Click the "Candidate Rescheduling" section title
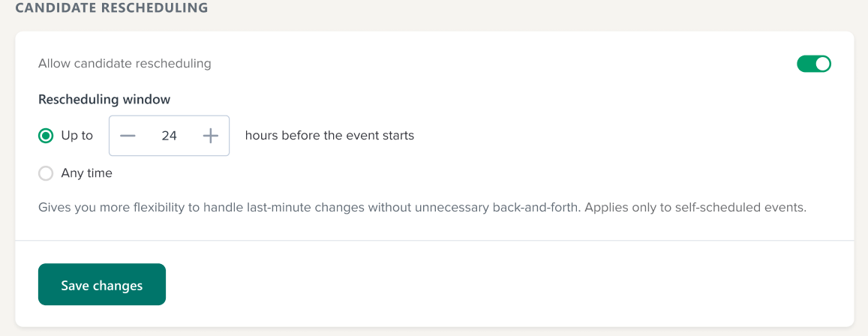 point(111,8)
